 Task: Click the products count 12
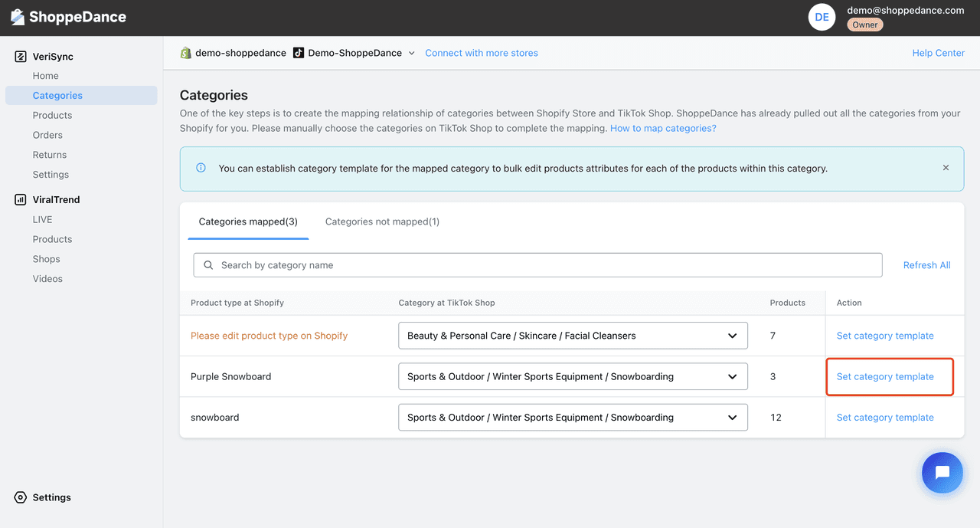point(776,418)
